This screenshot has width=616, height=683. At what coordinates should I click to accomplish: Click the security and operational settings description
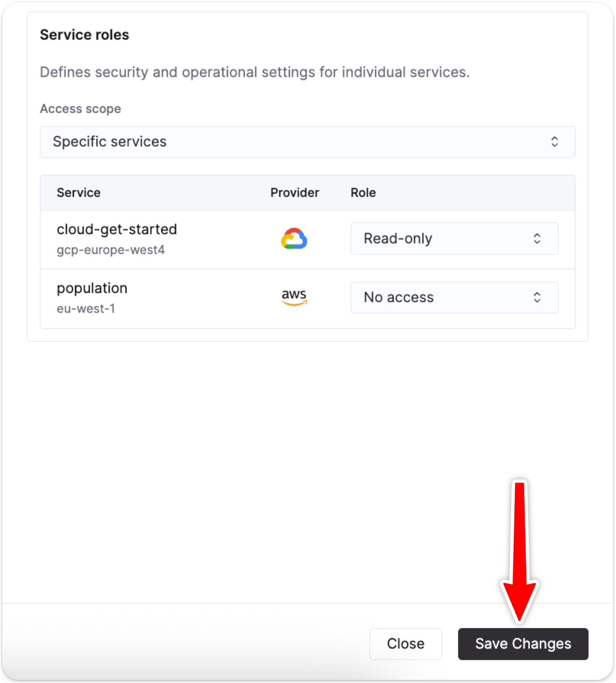tap(255, 72)
